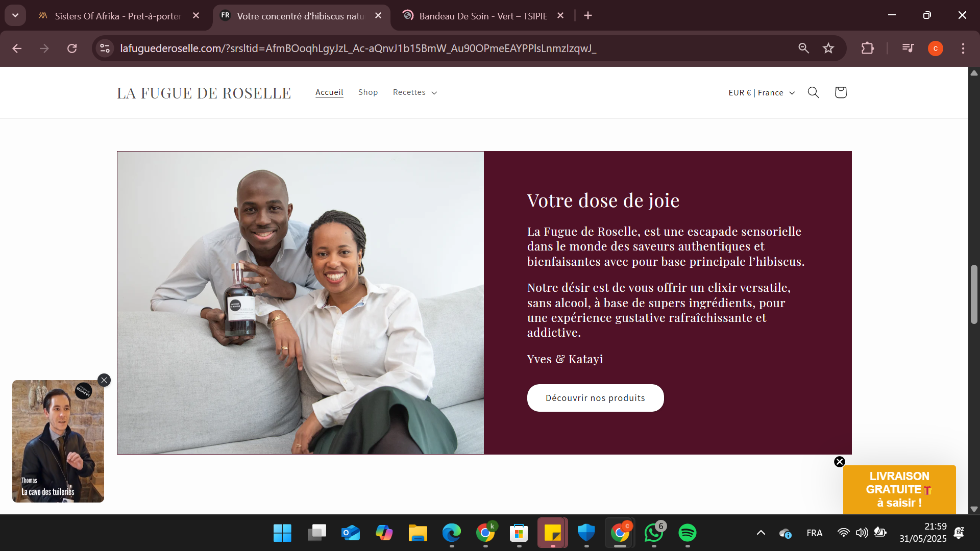Open Spotify from the taskbar
Viewport: 980px width, 551px height.
[687, 533]
